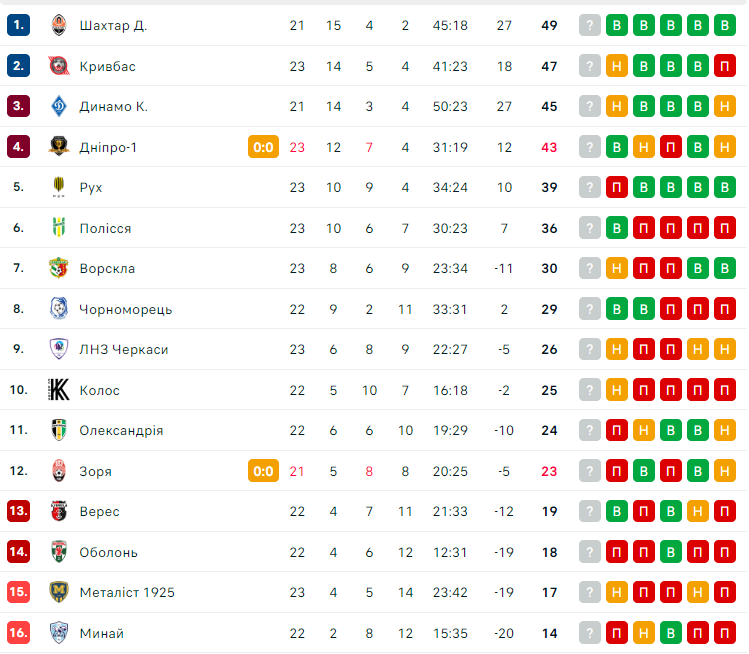
Task: Click the orange Н form badge in Верес row
Action: pyautogui.click(x=698, y=512)
